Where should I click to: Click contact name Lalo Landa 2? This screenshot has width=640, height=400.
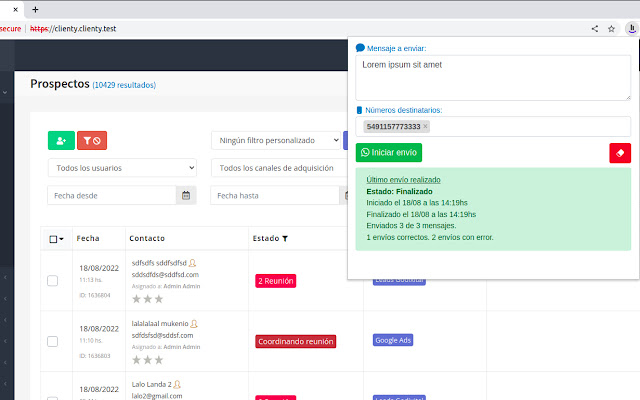tap(151, 384)
